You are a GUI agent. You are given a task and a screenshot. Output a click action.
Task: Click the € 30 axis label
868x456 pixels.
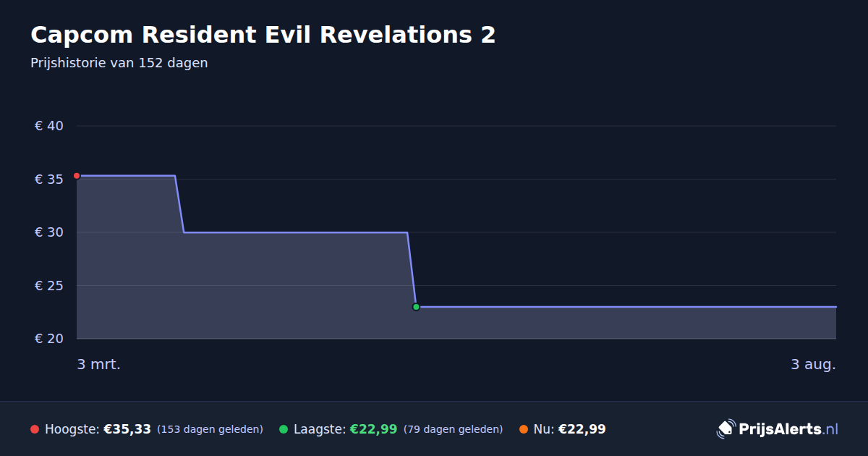pyautogui.click(x=49, y=232)
